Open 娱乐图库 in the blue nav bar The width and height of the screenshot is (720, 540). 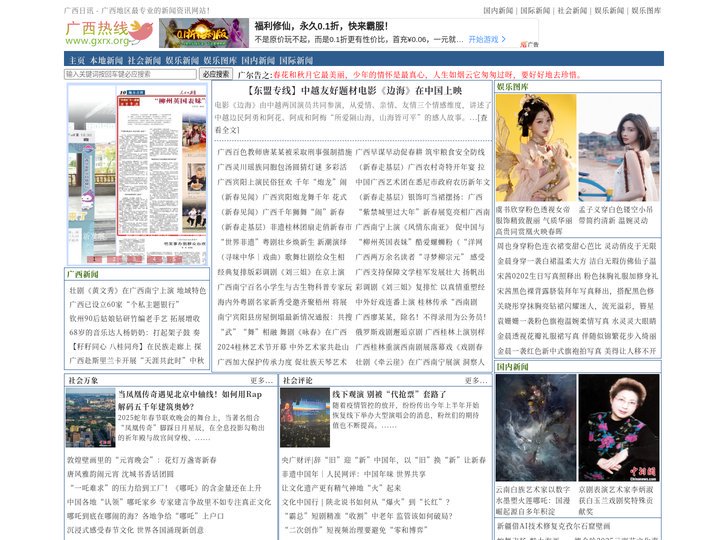coord(220,61)
